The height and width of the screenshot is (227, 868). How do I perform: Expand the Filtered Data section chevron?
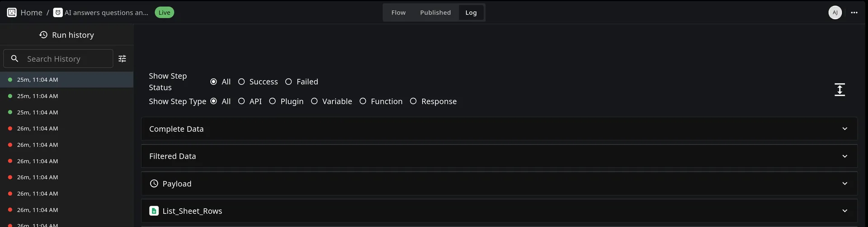click(845, 156)
